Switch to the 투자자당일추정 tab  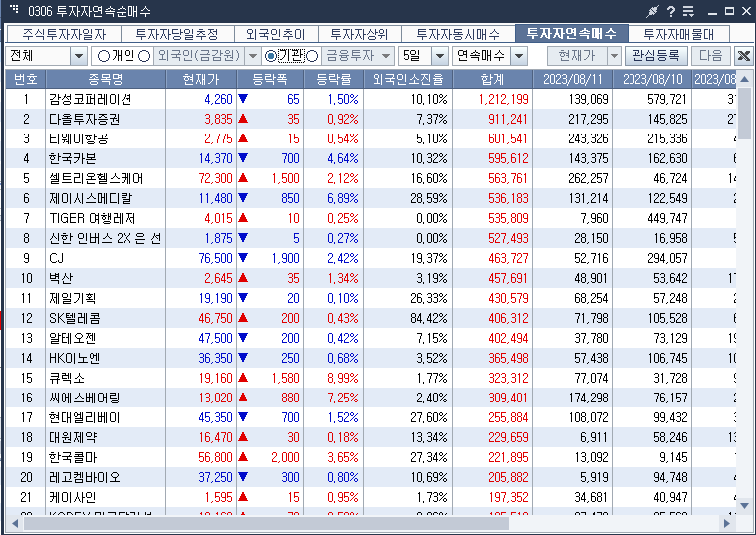177,34
